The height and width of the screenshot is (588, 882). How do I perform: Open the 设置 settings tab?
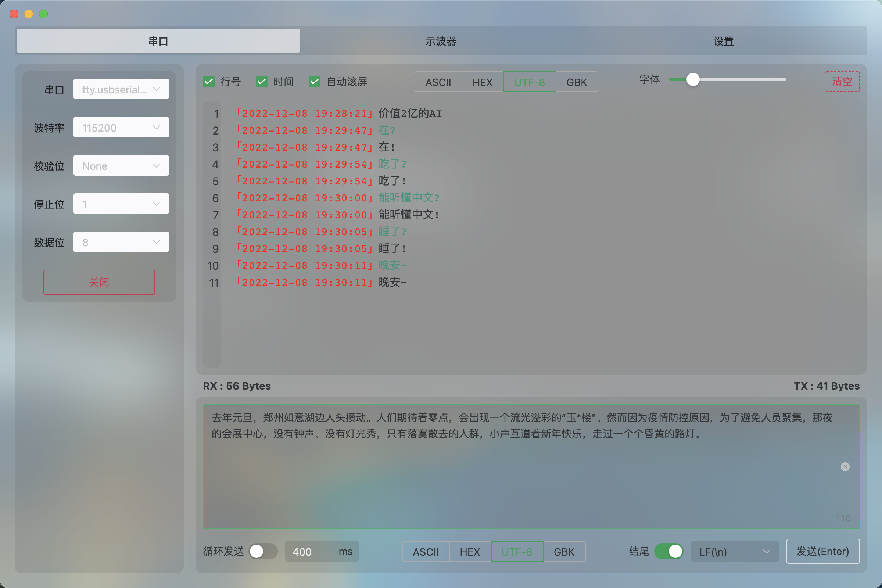pos(723,41)
